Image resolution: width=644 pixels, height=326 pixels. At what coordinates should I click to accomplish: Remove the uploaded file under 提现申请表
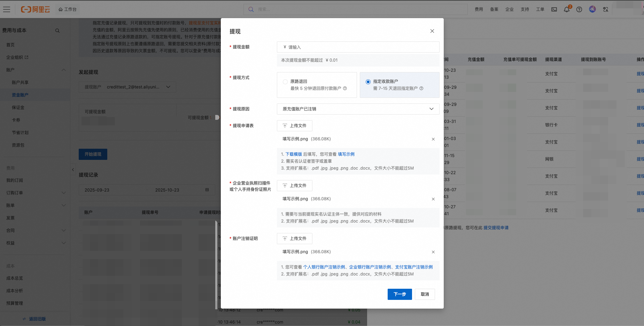(x=433, y=139)
